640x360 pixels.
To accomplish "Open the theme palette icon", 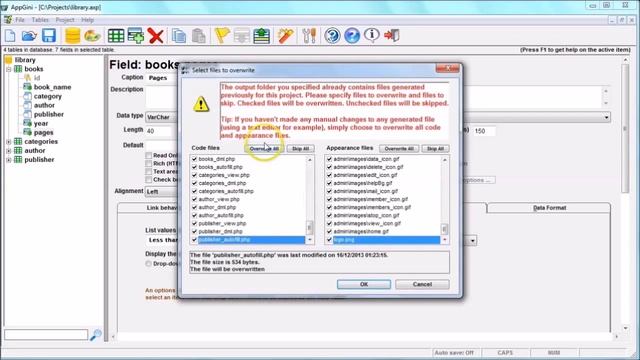I will point(92,36).
